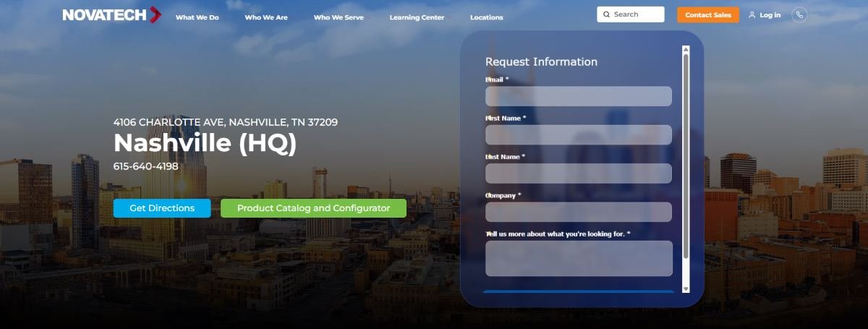Click the Get Directions button
868x329 pixels.
click(162, 208)
